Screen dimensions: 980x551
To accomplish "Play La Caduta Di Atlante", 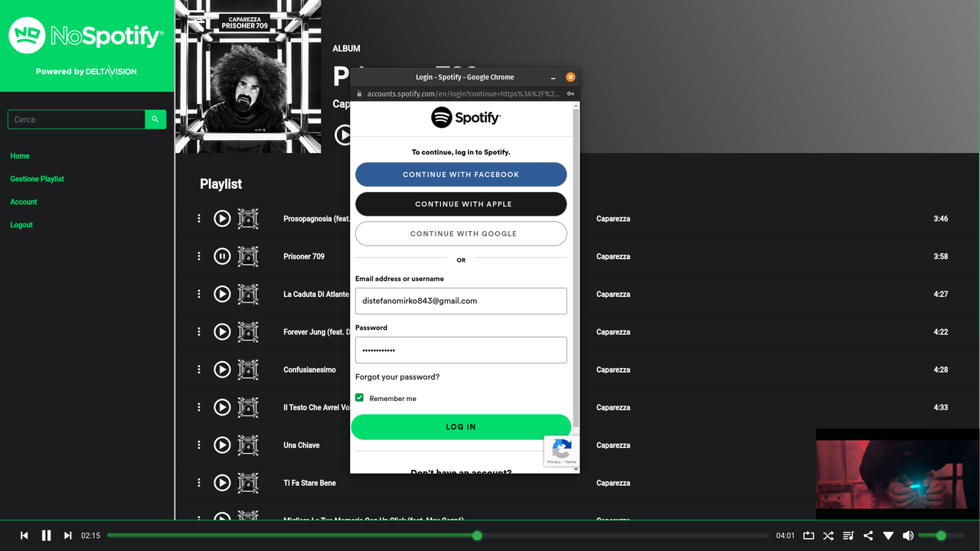I will pos(222,294).
